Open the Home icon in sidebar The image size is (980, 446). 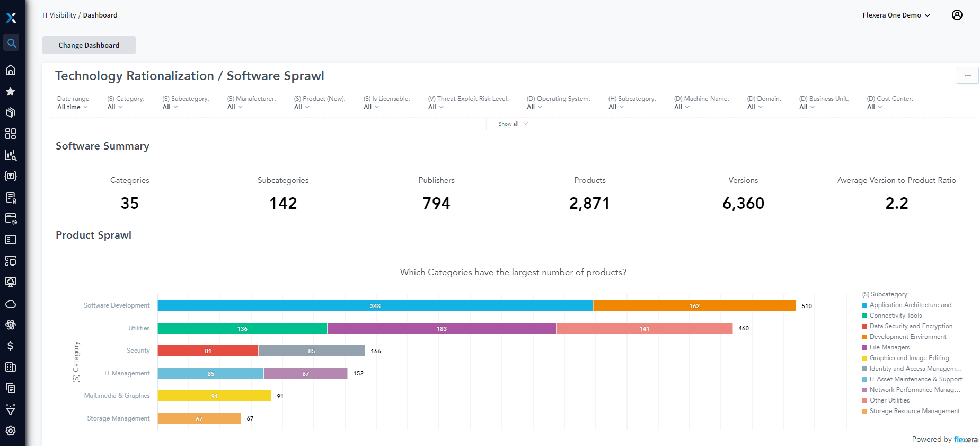point(11,70)
